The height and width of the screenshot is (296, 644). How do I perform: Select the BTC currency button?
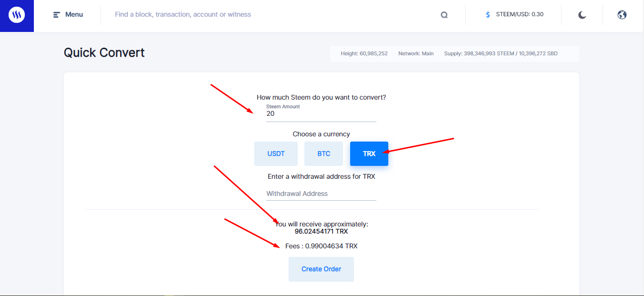click(323, 153)
